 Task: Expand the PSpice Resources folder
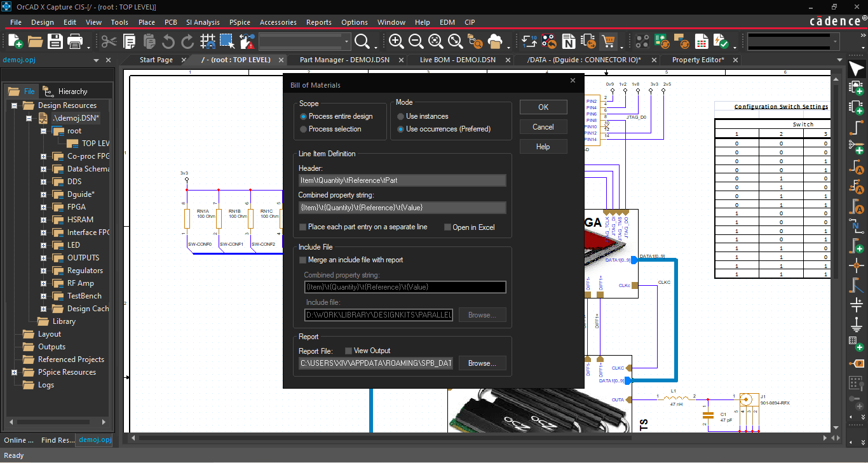tap(14, 372)
